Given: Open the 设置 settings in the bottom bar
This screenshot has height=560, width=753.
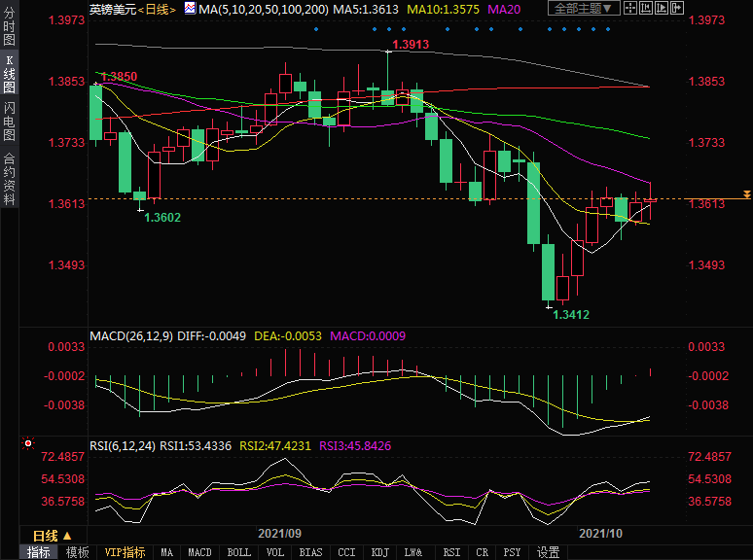Looking at the screenshot, I should [548, 552].
